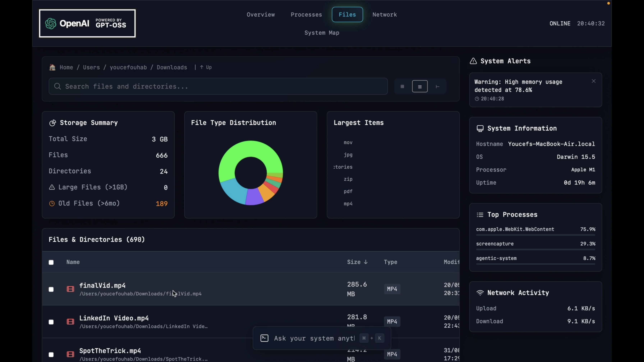Click the home icon in breadcrumb

(x=52, y=67)
